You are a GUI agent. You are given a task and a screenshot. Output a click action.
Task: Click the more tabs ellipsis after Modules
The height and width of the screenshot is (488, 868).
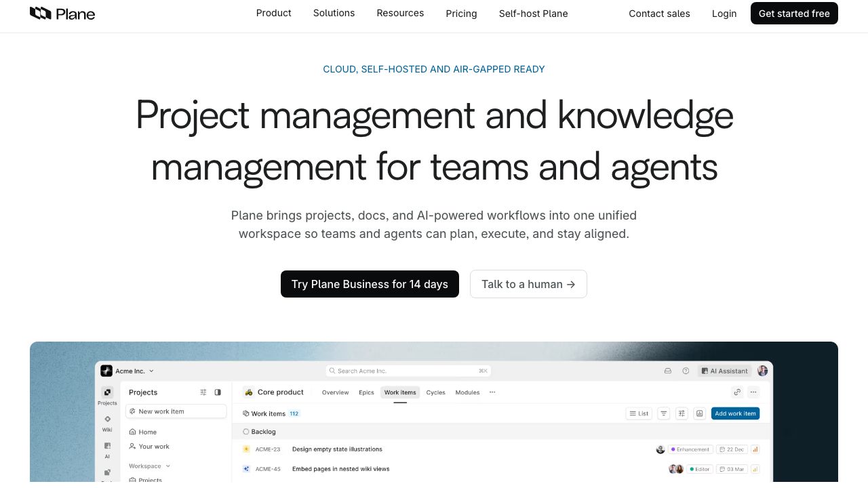pyautogui.click(x=492, y=392)
